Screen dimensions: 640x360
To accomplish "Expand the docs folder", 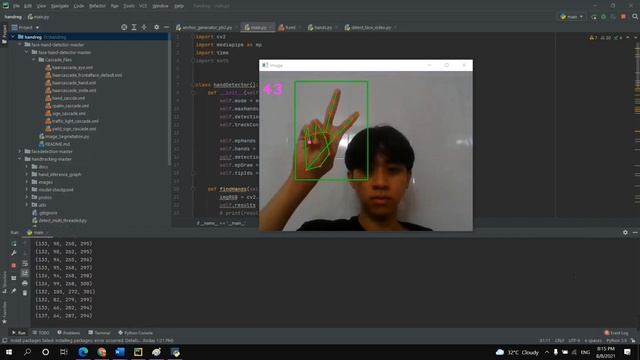I will (27, 167).
